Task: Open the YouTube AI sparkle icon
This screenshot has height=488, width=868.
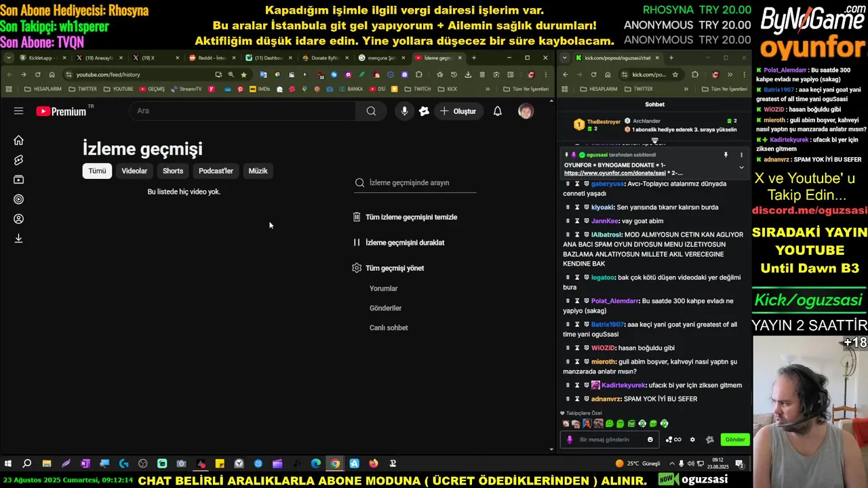Action: click(424, 111)
